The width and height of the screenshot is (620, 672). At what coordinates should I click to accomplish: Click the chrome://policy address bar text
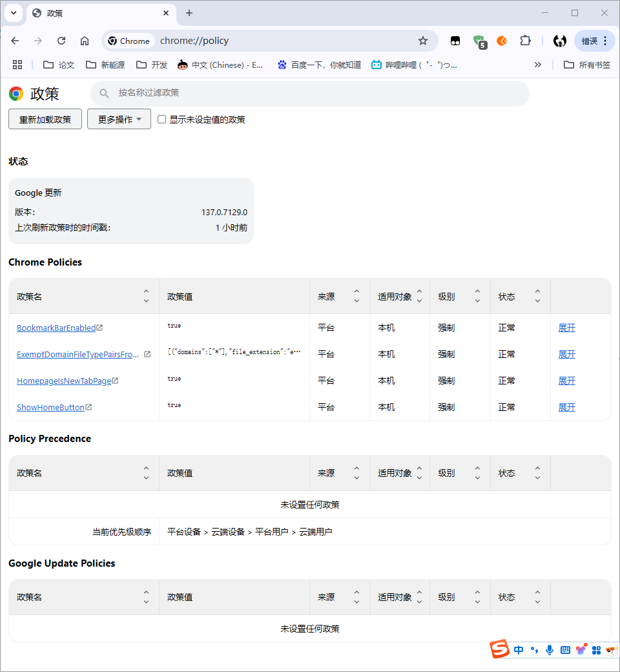click(194, 41)
